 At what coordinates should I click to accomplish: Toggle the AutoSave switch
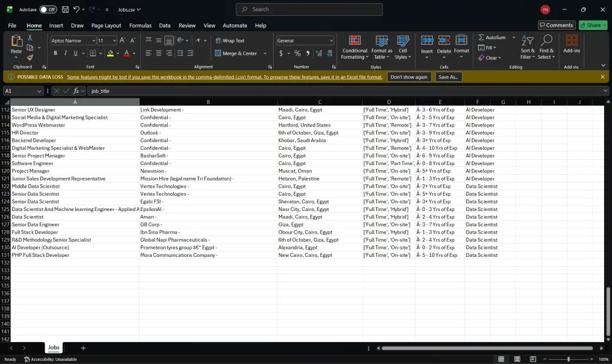click(48, 9)
